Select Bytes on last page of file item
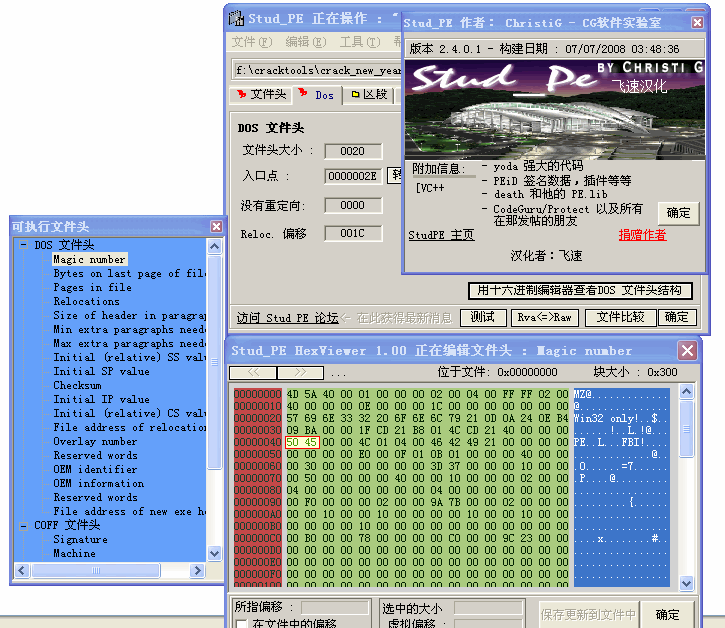 pyautogui.click(x=129, y=273)
